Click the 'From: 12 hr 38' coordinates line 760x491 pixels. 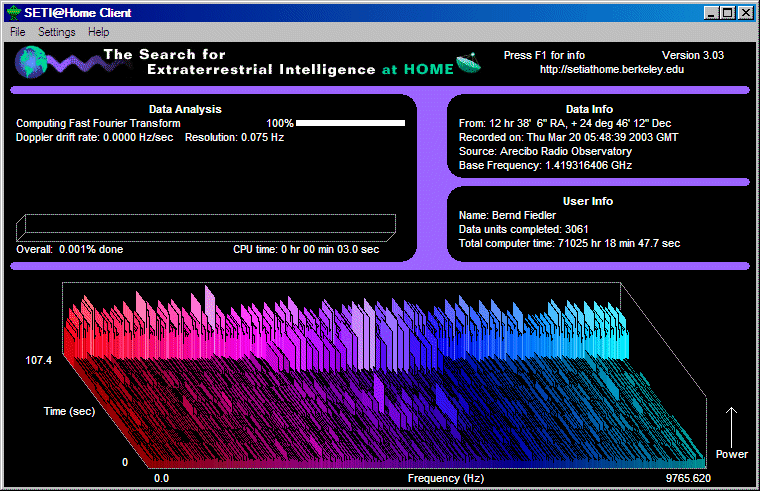tap(565, 123)
